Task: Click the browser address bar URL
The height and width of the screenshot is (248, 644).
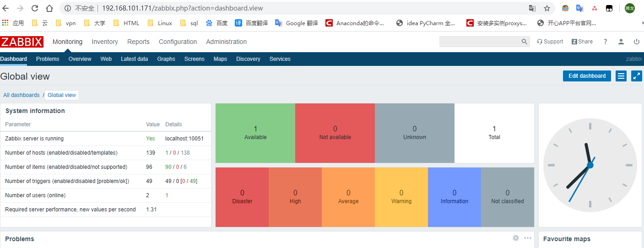Action: point(182,8)
